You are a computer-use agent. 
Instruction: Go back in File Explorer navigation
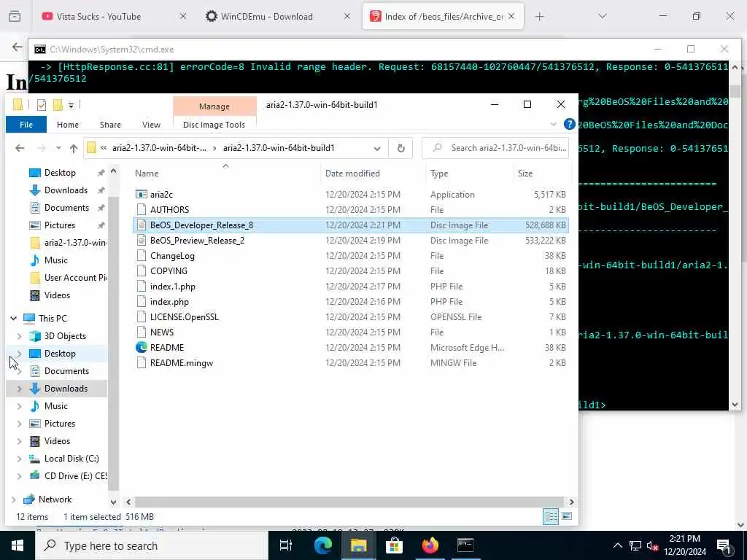[x=20, y=148]
